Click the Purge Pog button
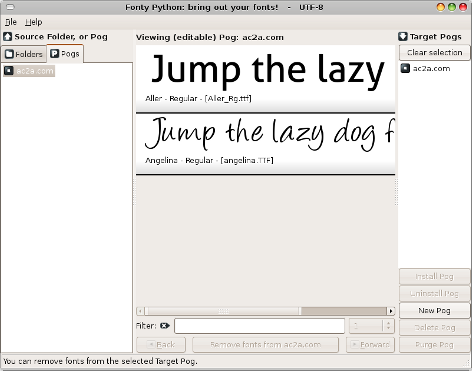 (434, 344)
